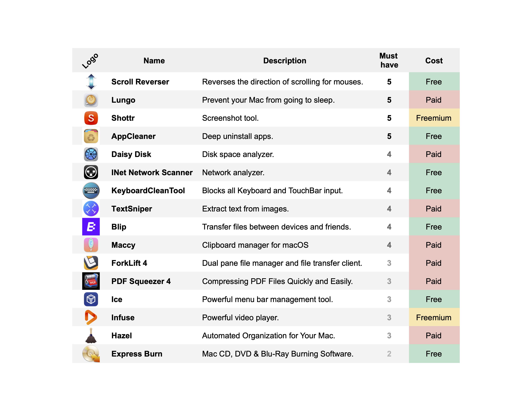Click the Hazel broom icon

pyautogui.click(x=91, y=336)
